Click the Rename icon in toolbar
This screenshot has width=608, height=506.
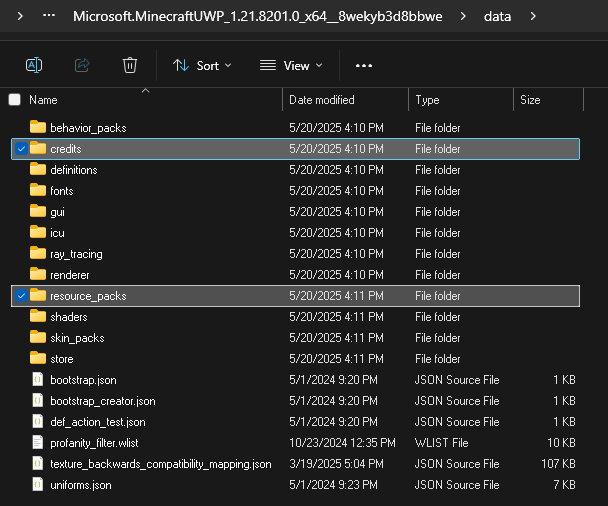[x=33, y=65]
